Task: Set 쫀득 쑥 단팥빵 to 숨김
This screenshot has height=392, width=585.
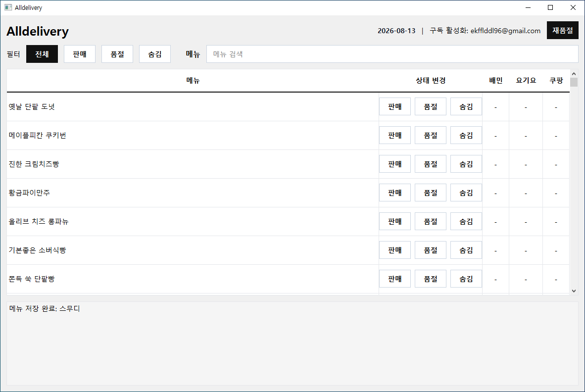Action: (466, 279)
